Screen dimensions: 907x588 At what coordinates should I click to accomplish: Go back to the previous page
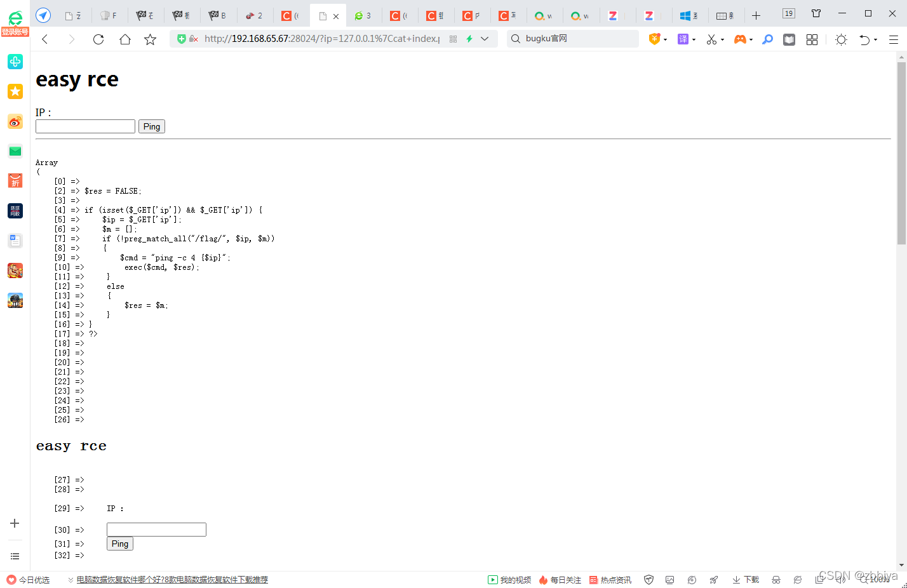[x=45, y=39]
